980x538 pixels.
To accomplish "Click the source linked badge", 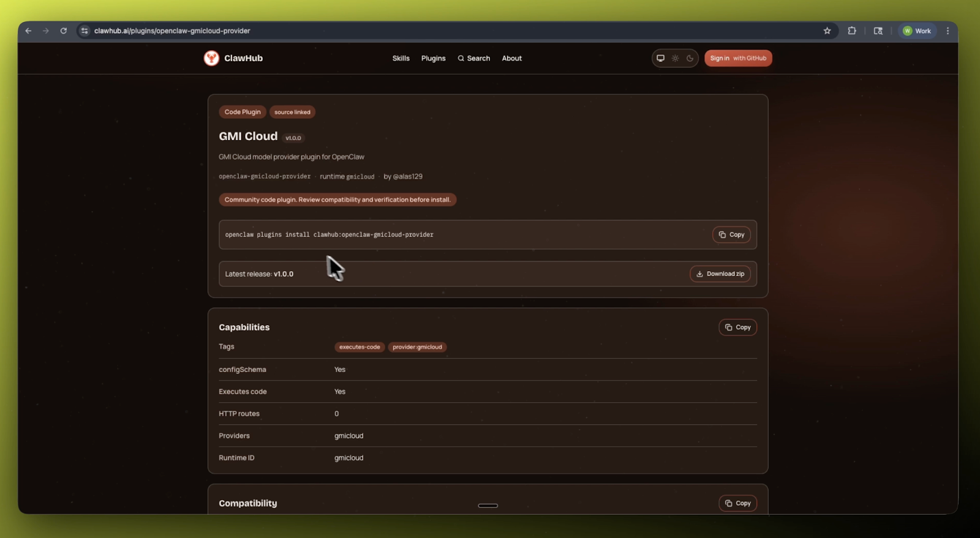I will pyautogui.click(x=292, y=112).
